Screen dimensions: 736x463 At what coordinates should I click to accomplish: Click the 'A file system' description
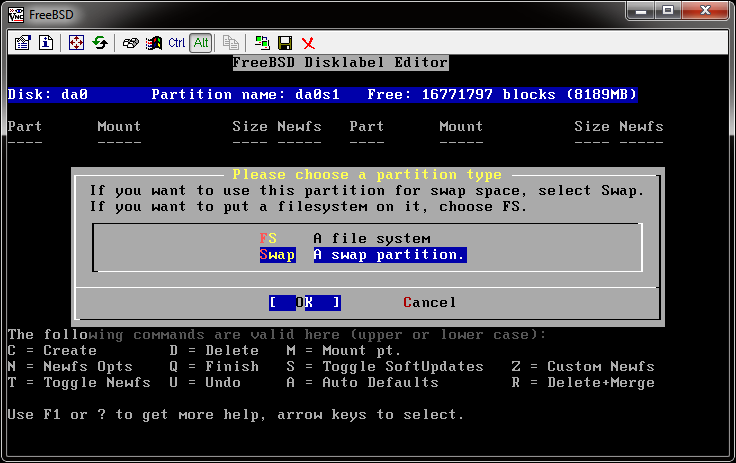[x=372, y=239]
